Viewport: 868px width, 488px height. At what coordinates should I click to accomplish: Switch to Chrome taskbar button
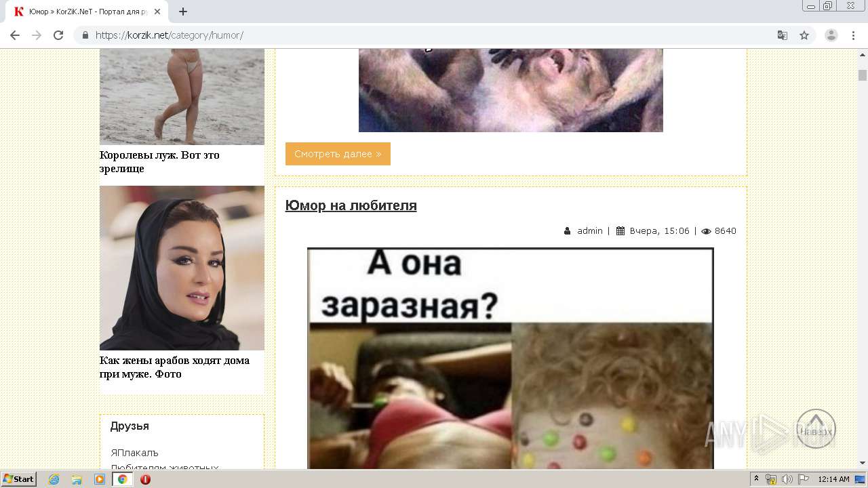pos(122,479)
